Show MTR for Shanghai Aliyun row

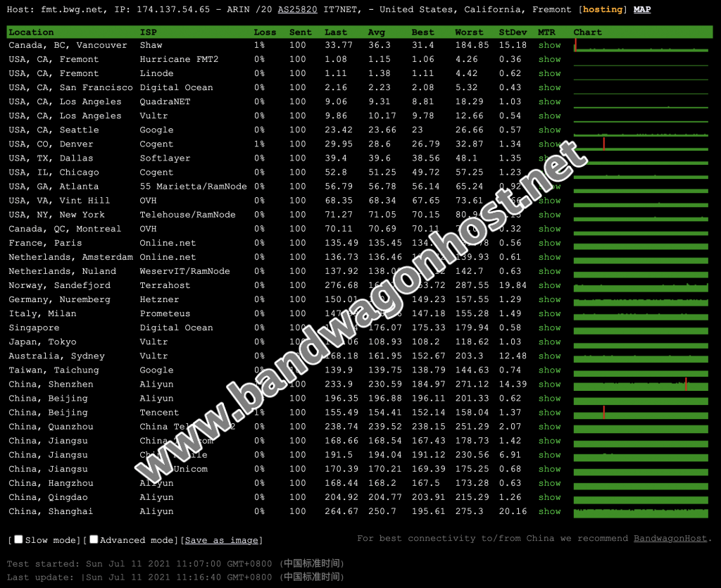(x=549, y=511)
